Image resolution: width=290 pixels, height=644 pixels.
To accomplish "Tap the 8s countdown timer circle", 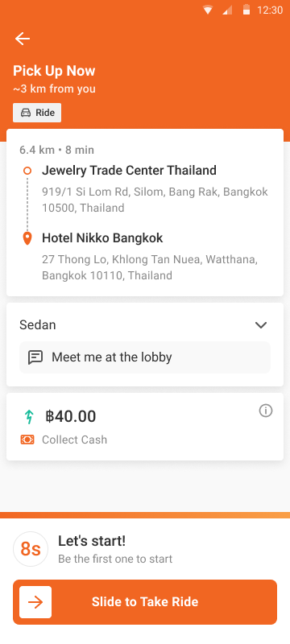I will (31, 549).
